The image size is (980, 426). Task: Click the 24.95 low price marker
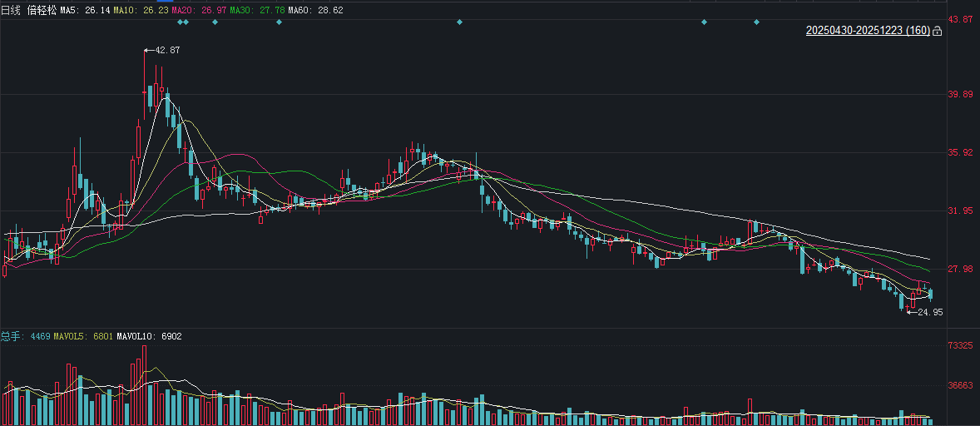928,312
